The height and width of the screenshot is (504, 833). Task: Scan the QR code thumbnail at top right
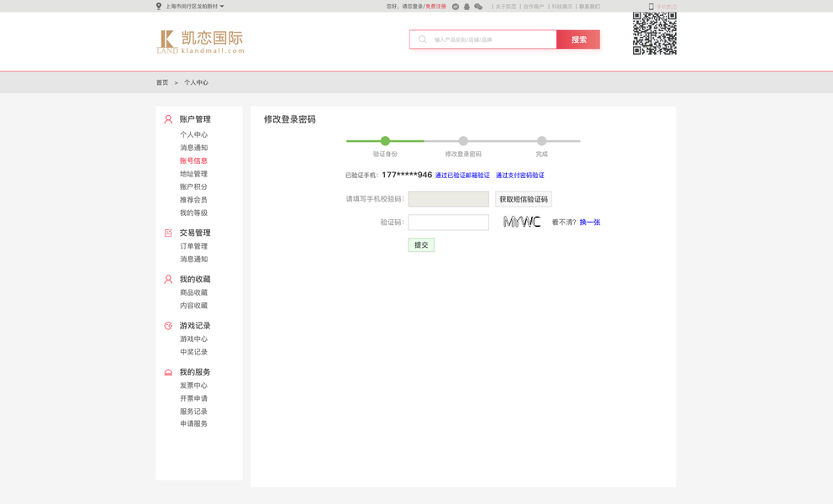click(653, 34)
